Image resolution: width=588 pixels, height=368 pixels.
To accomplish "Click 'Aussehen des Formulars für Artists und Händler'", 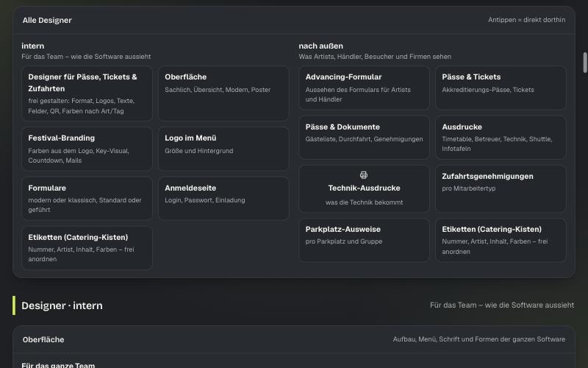I will click(358, 95).
